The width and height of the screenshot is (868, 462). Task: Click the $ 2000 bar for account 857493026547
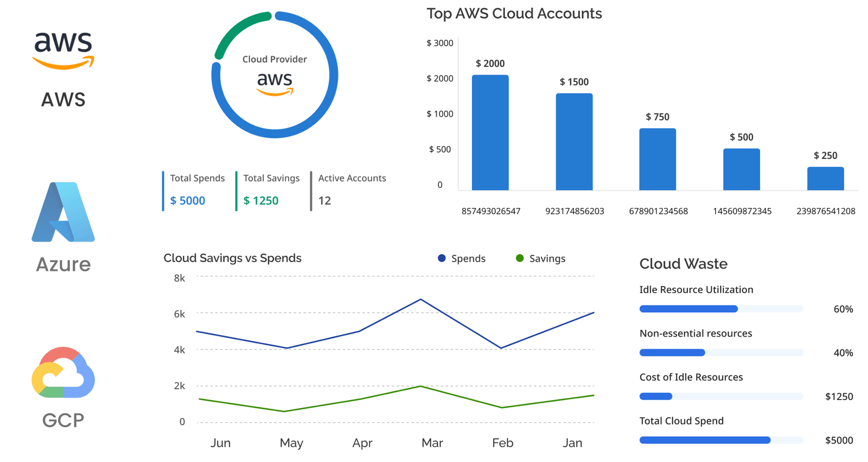click(490, 133)
